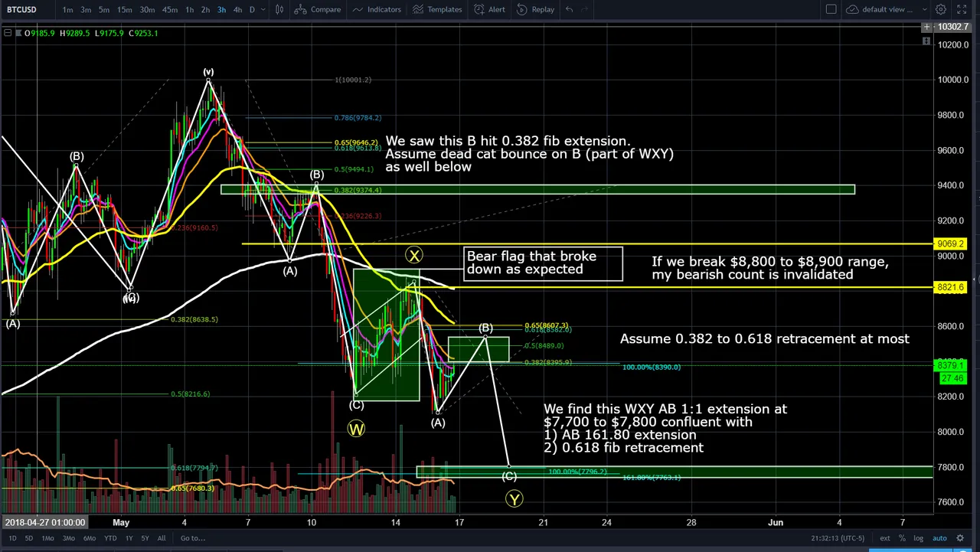Image resolution: width=980 pixels, height=552 pixels.
Task: Select the 5m timeframe
Action: pos(103,9)
